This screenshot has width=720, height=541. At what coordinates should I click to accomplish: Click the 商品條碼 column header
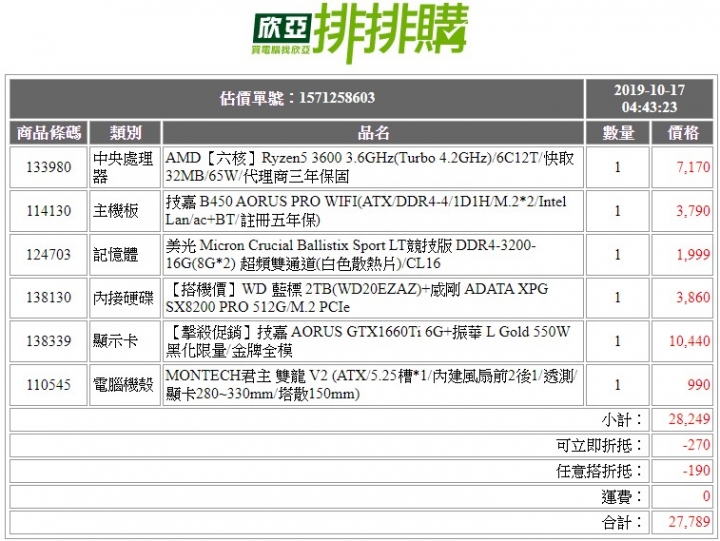coord(49,133)
